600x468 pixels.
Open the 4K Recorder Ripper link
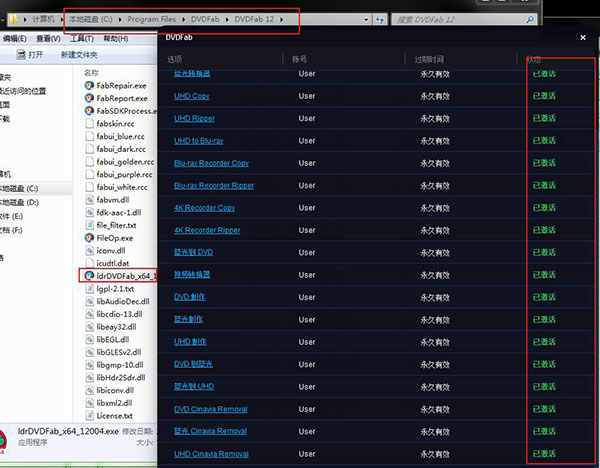pos(207,230)
